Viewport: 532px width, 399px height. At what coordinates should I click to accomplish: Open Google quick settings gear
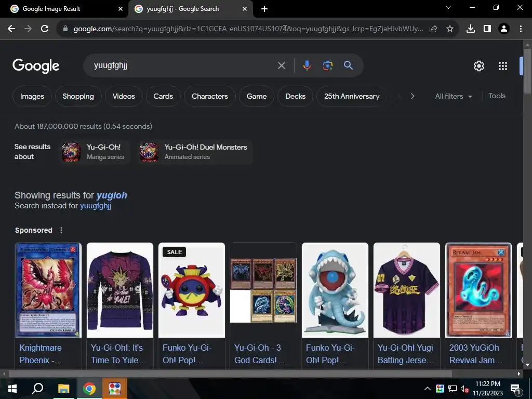pyautogui.click(x=478, y=66)
